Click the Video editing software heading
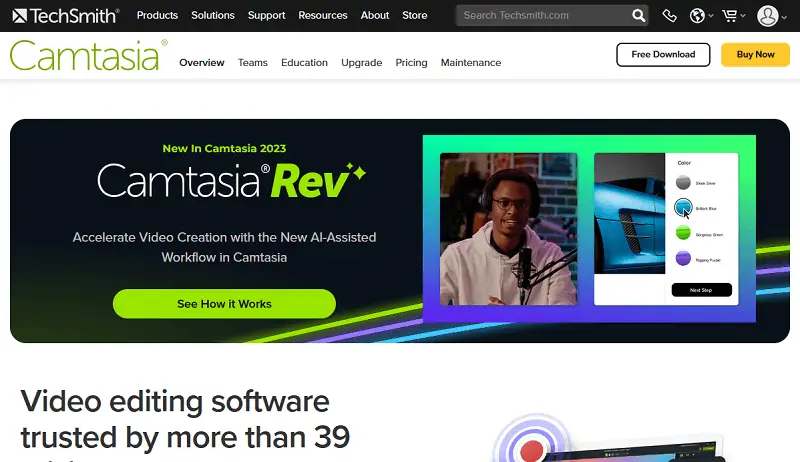 (x=185, y=425)
